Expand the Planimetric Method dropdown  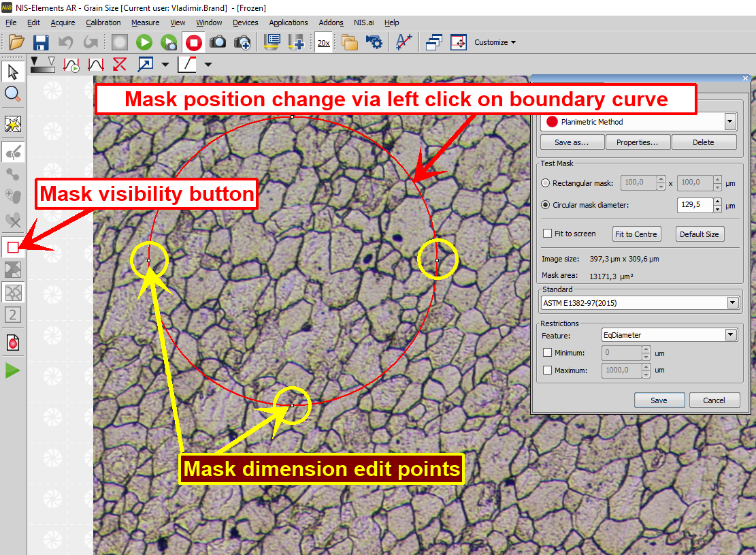[x=730, y=122]
